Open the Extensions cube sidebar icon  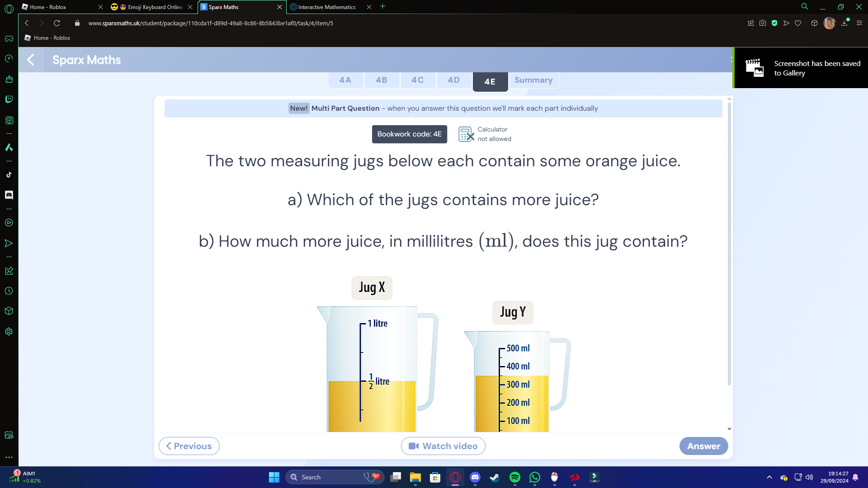[9, 311]
